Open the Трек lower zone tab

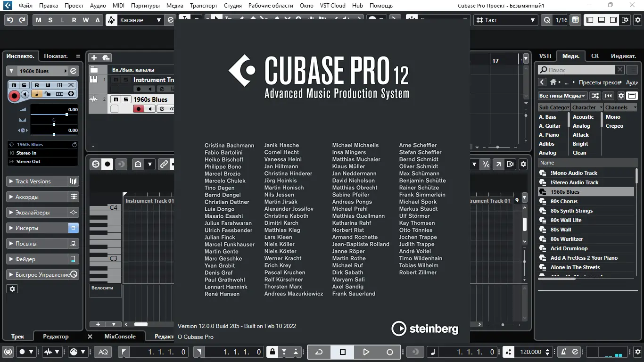tap(18, 337)
